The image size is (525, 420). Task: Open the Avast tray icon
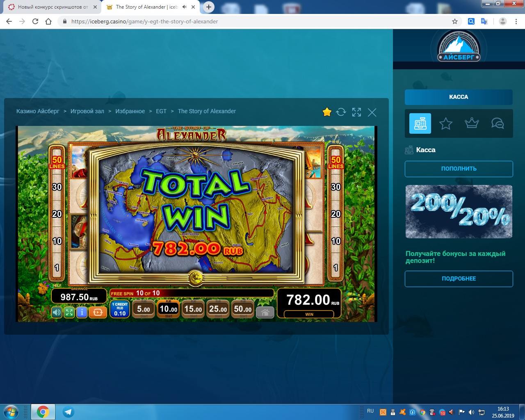point(402,412)
